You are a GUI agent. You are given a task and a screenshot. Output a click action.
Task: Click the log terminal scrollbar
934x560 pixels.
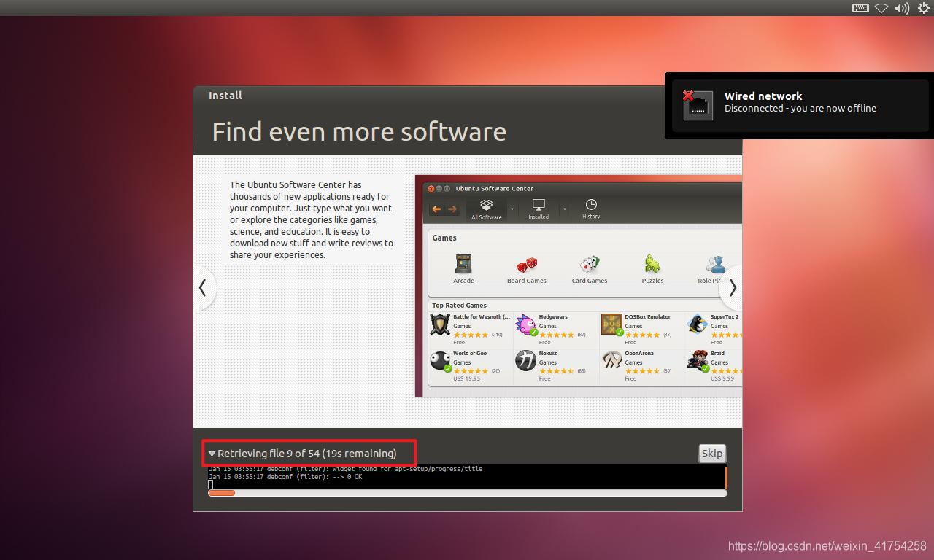(x=726, y=477)
